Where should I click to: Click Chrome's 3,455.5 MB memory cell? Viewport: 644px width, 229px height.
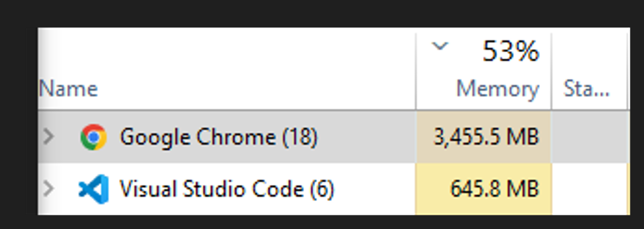[x=486, y=137]
